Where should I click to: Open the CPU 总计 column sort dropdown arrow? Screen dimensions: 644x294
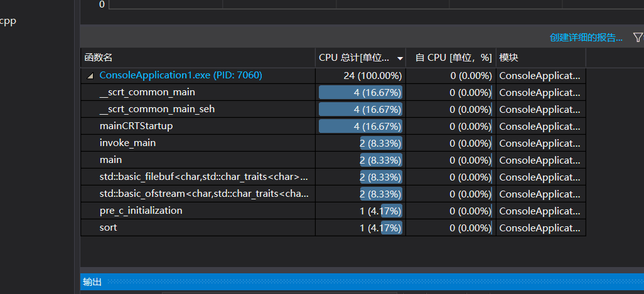coord(400,58)
